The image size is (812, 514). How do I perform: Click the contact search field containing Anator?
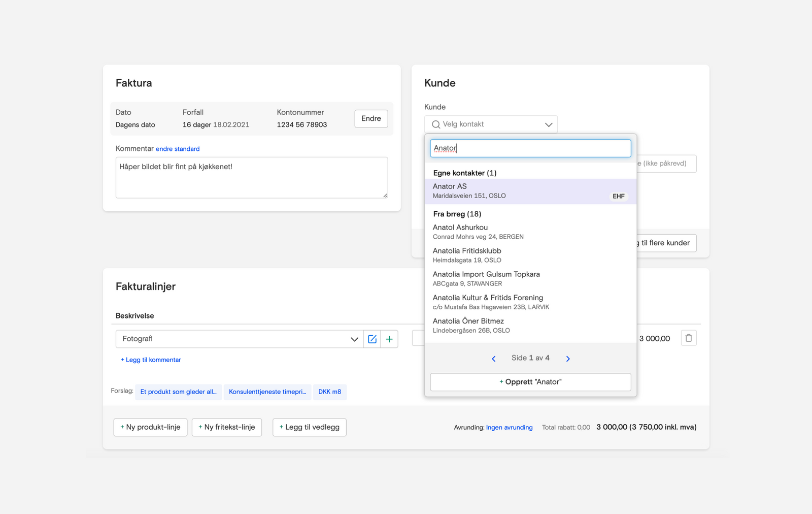tap(530, 148)
